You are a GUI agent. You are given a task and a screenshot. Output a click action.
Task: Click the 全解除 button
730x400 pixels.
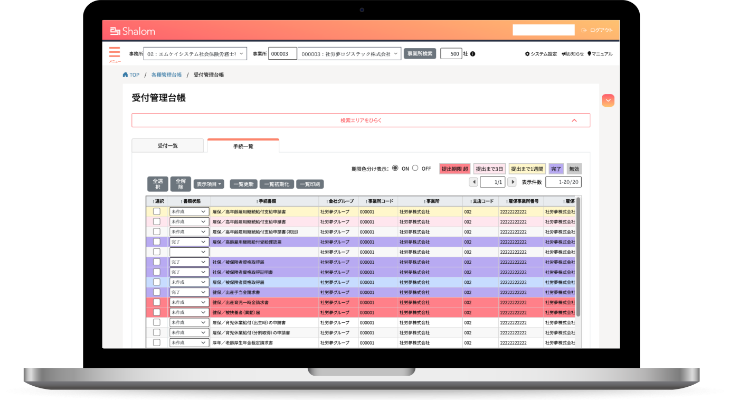[180, 184]
